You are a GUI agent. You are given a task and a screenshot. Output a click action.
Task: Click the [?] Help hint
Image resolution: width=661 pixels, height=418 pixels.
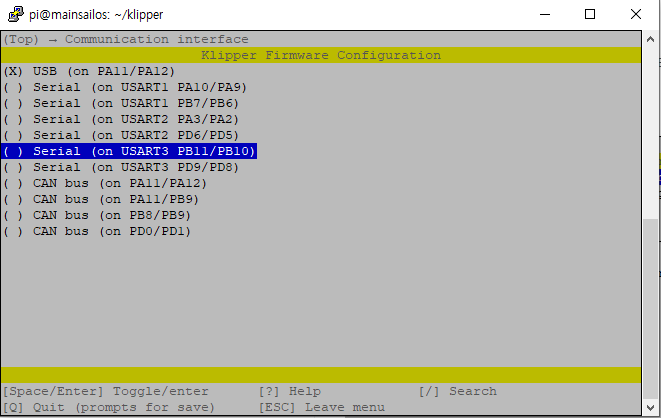(290, 391)
